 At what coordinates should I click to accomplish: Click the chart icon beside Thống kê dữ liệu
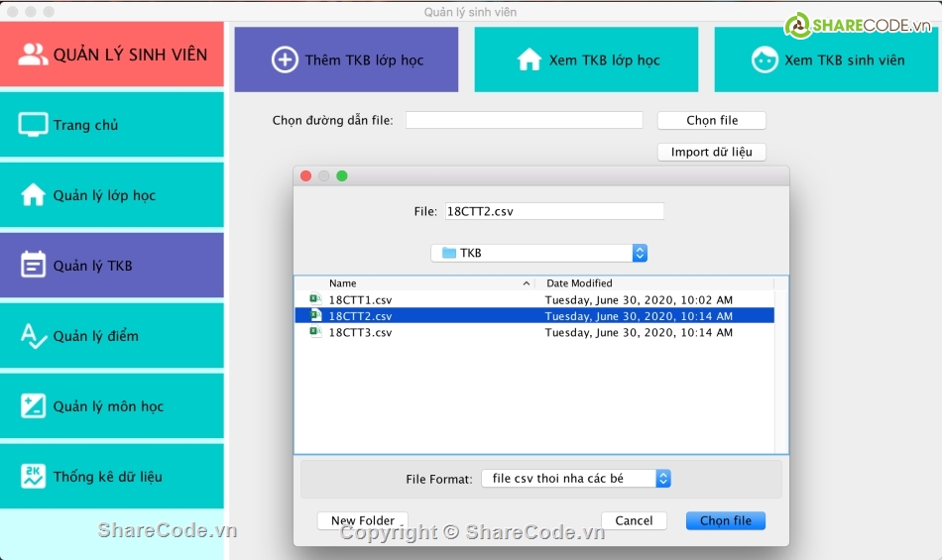34,477
